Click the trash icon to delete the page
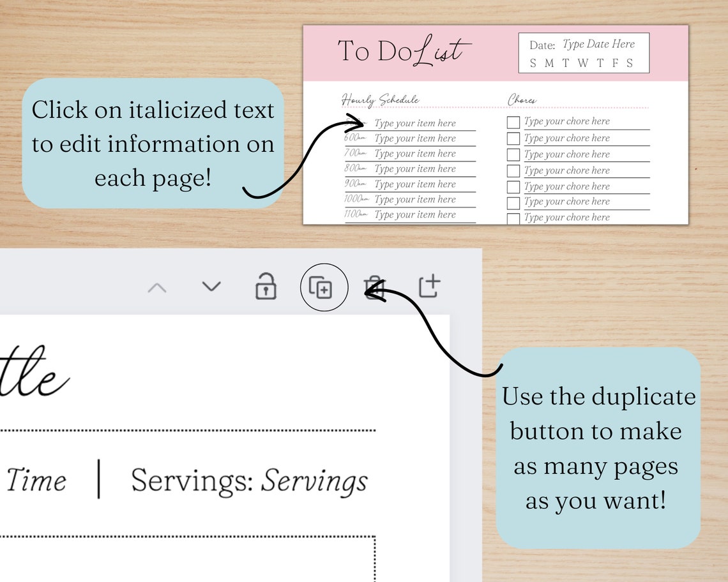Screen dimensions: 728x582 click(x=374, y=287)
